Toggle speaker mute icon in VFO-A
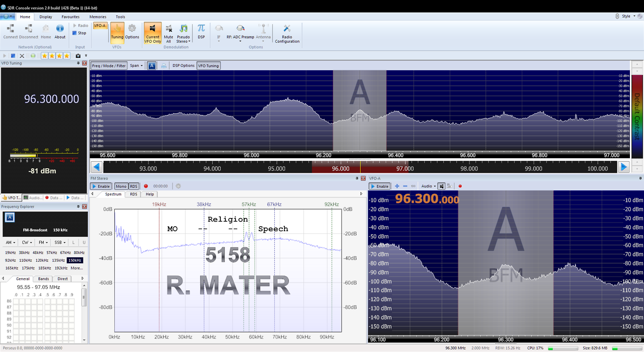The image size is (644, 352). tap(441, 186)
